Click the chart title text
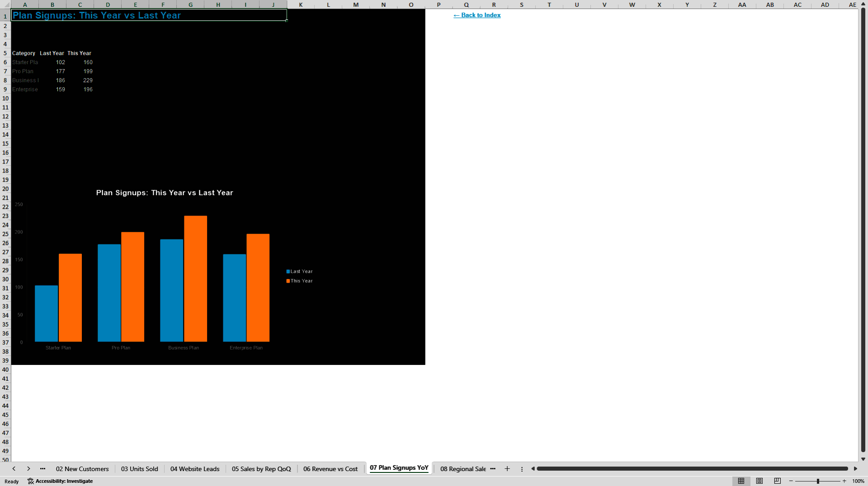868x486 pixels. tap(165, 193)
